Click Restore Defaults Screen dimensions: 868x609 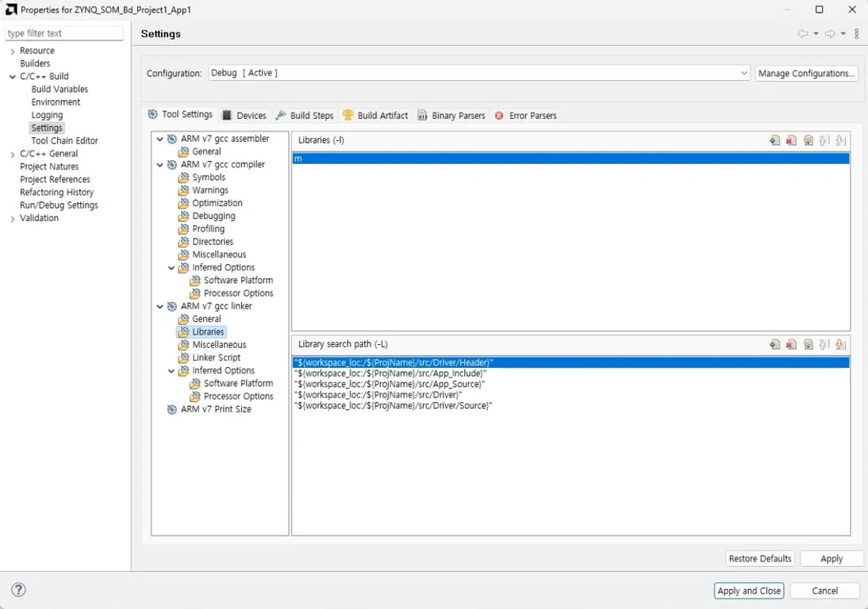click(760, 559)
